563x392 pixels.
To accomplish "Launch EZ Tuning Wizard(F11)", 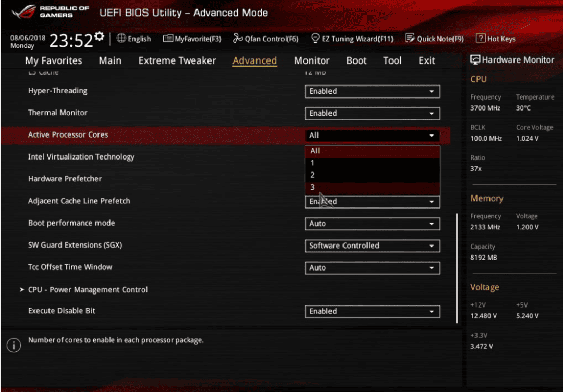I will pos(352,39).
